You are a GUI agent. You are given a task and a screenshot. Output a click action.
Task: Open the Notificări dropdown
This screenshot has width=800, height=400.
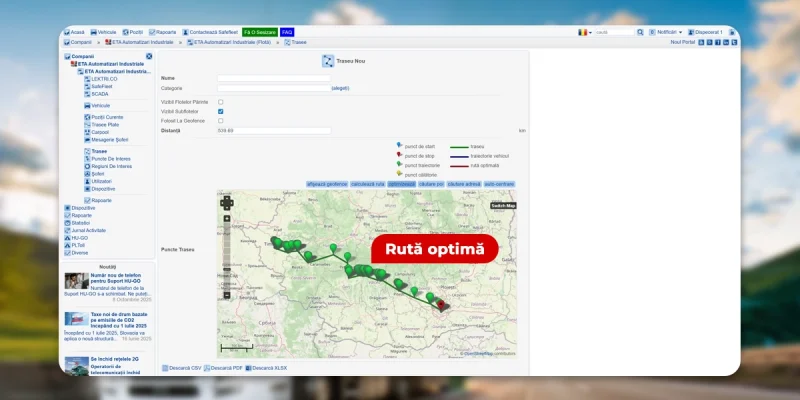pos(666,32)
